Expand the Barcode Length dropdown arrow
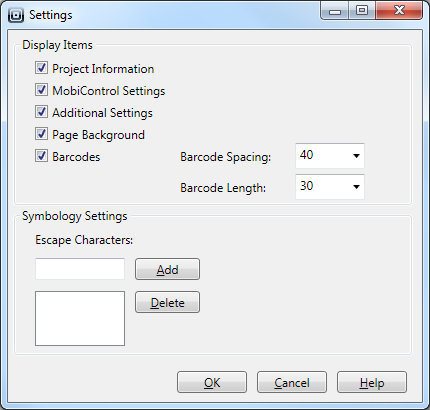The width and height of the screenshot is (430, 410). pyautogui.click(x=356, y=187)
